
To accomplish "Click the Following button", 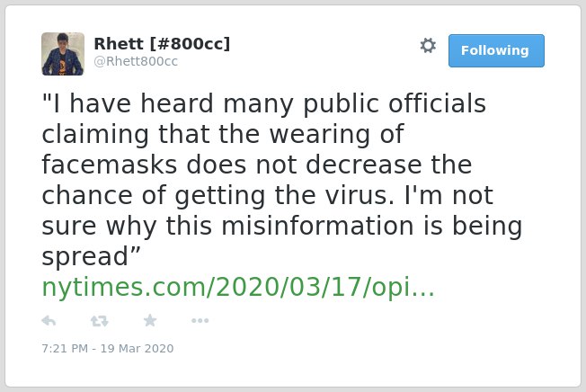I will click(x=496, y=50).
